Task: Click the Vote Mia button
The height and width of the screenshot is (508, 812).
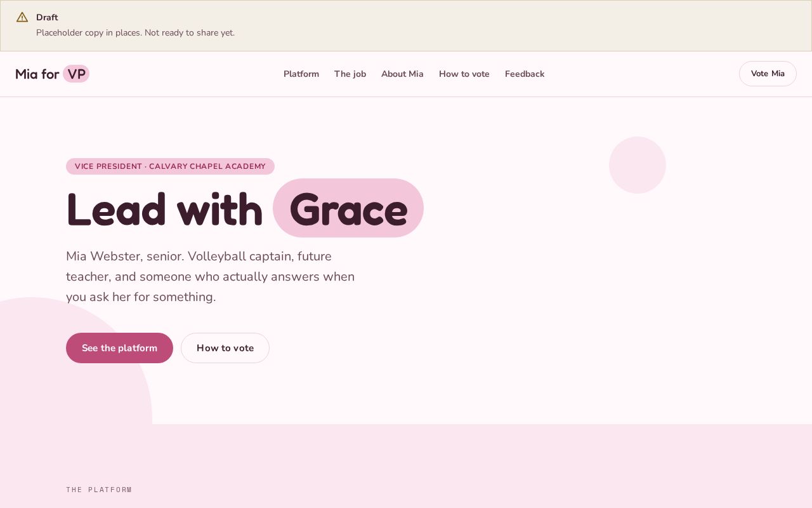Action: (x=768, y=74)
